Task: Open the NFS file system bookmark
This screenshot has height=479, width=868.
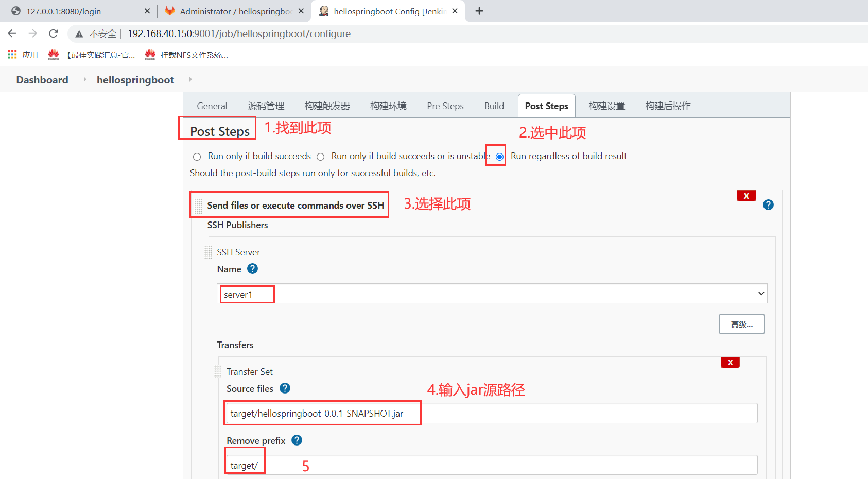Action: click(186, 55)
